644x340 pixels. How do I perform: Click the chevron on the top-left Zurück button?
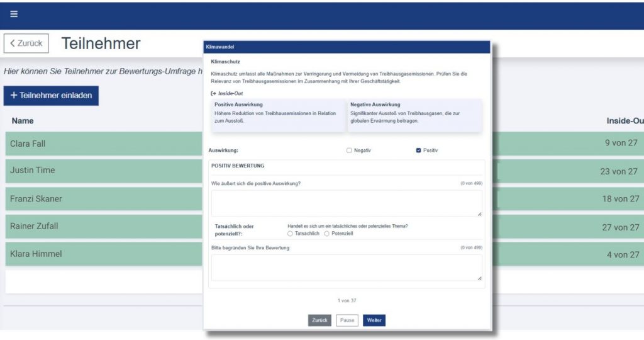13,43
